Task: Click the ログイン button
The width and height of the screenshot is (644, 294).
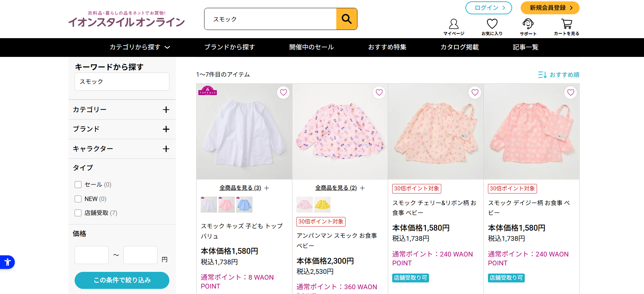Action: click(489, 8)
